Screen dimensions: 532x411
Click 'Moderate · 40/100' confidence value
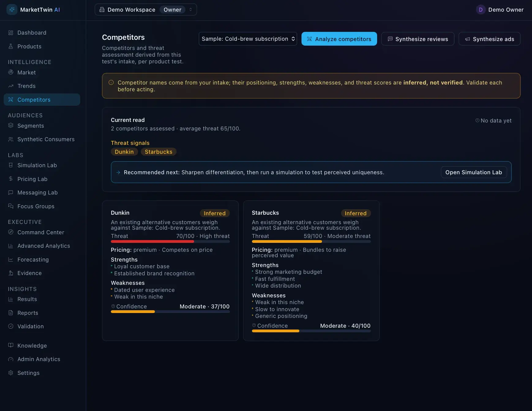point(345,326)
